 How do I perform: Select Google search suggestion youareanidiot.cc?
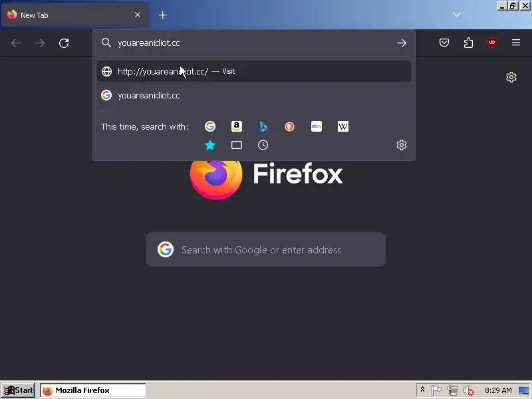254,95
